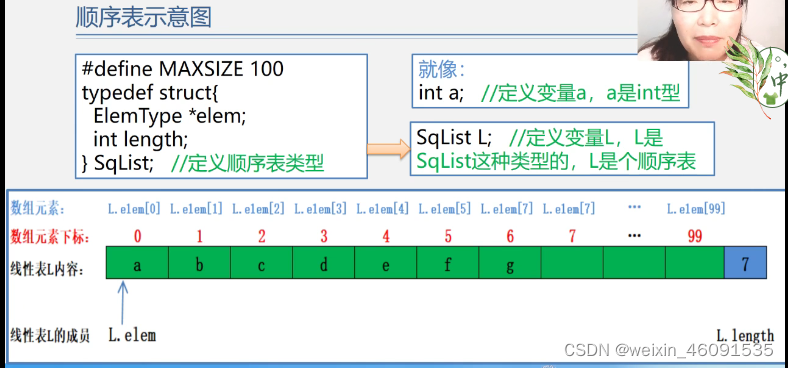The width and height of the screenshot is (788, 368).
Task: Click the blue length cell showing 7
Action: [745, 262]
